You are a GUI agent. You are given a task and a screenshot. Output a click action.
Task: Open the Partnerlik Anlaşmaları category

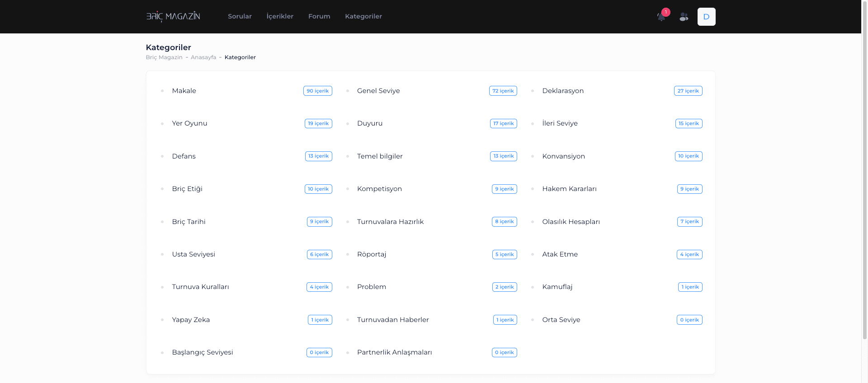(x=394, y=352)
